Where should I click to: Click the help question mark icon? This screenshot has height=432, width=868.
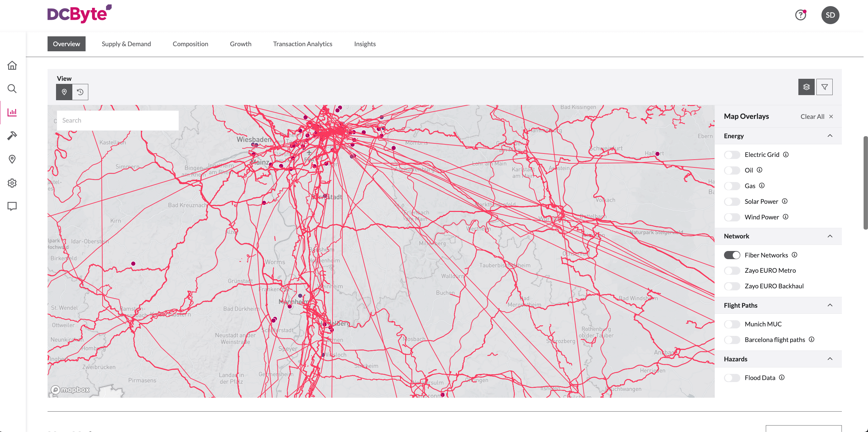point(800,15)
